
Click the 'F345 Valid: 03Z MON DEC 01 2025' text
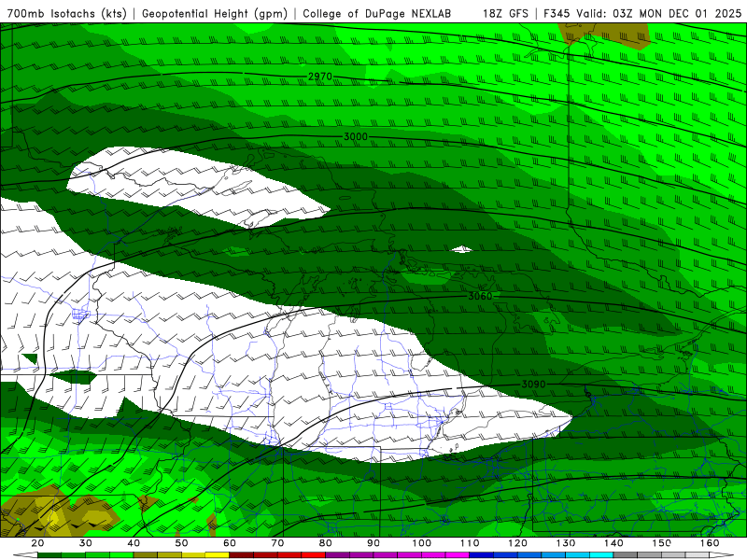coord(642,14)
